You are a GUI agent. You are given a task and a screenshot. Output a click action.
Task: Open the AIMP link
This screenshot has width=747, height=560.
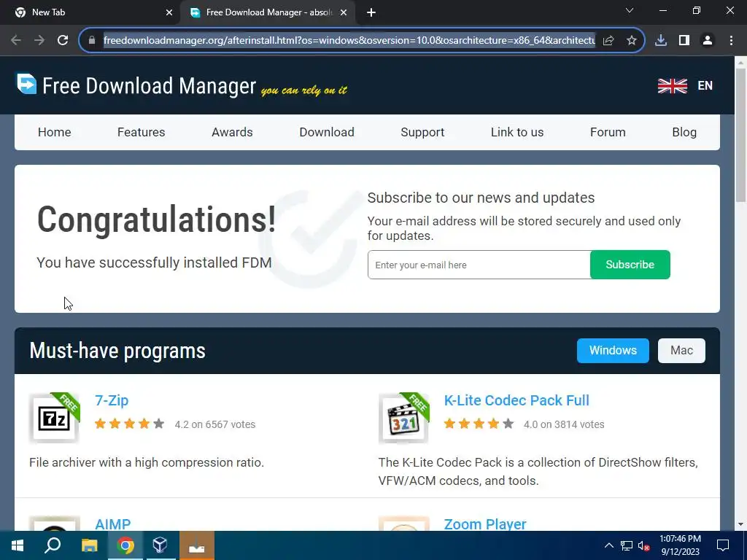[x=113, y=524]
